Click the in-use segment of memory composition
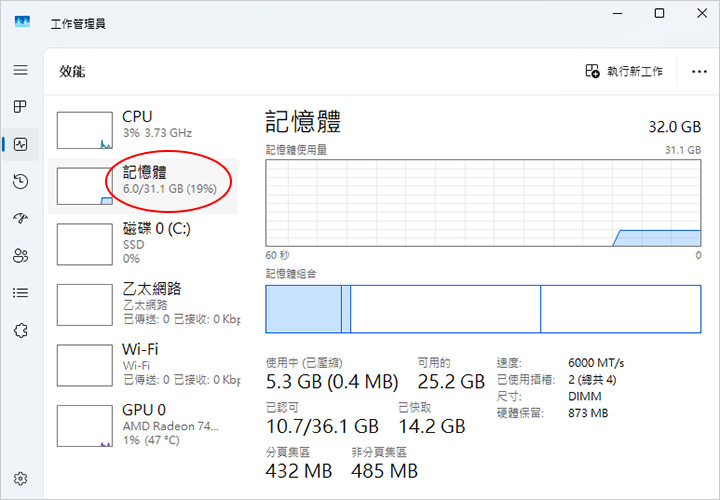 (304, 309)
